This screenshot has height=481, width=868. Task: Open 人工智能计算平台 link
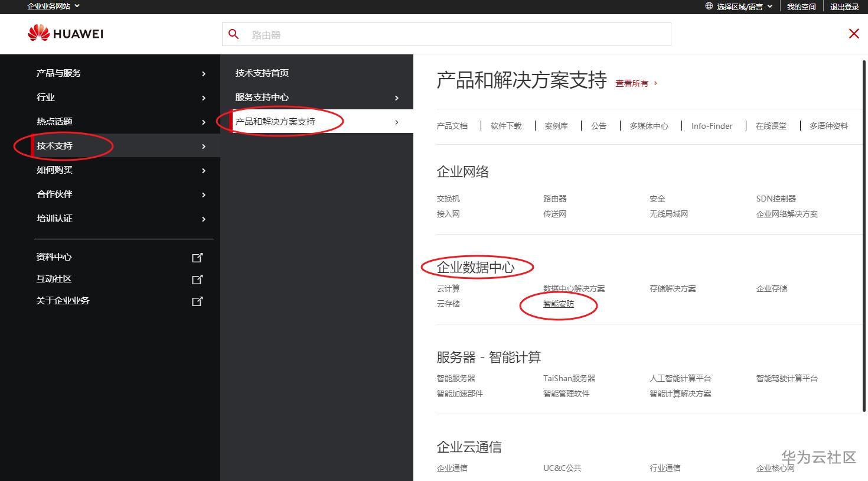680,378
